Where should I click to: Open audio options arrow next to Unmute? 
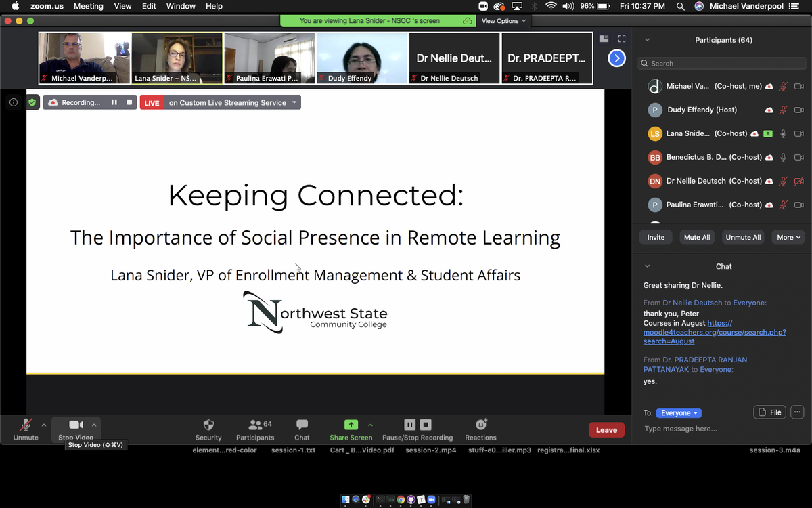coord(44,425)
